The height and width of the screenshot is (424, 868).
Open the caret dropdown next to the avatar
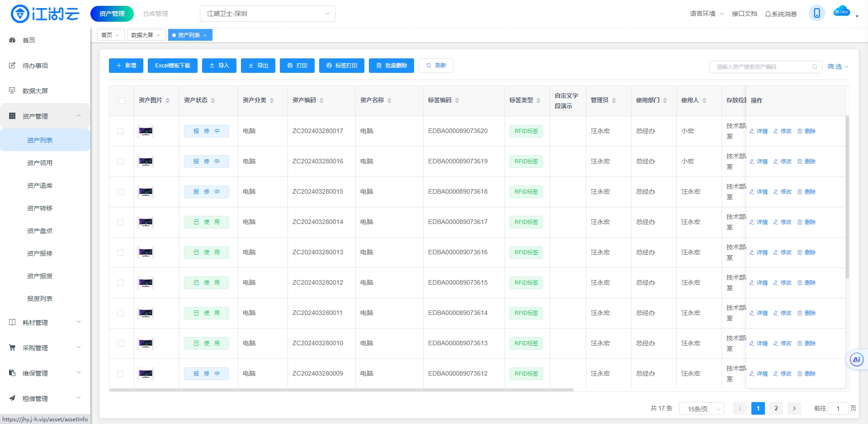pos(857,16)
